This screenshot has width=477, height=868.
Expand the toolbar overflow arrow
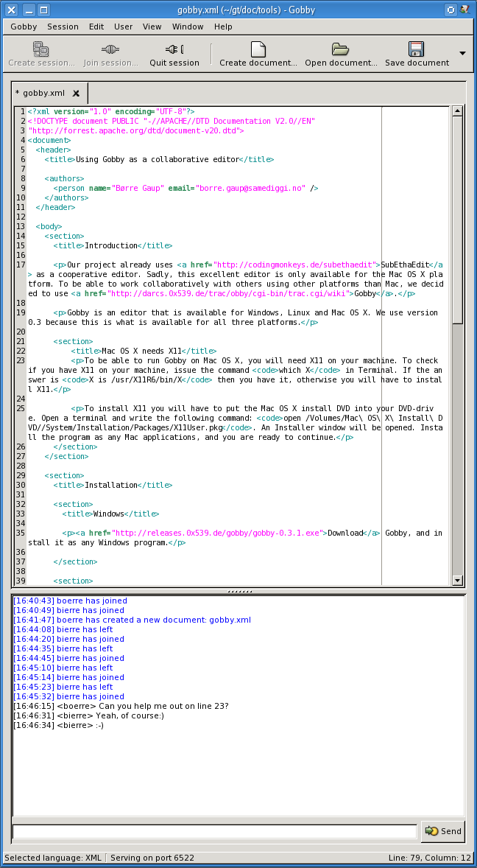point(462,53)
